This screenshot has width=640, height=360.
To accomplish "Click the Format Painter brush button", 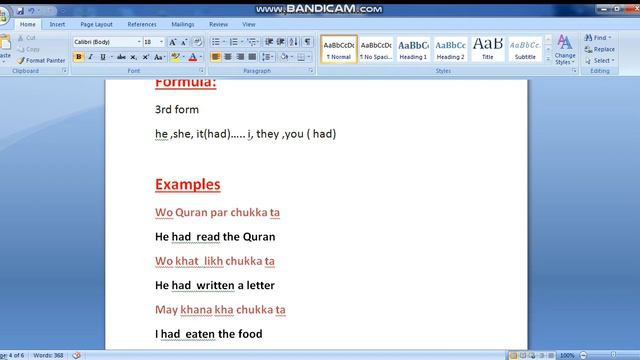I will pos(41,60).
